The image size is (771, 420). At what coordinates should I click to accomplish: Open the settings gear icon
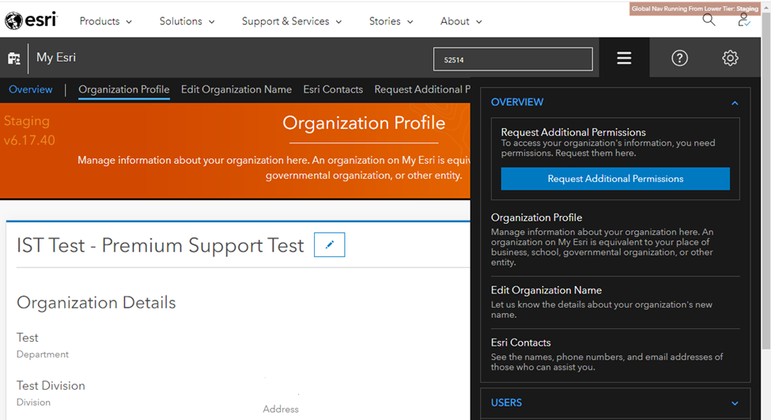pyautogui.click(x=730, y=58)
